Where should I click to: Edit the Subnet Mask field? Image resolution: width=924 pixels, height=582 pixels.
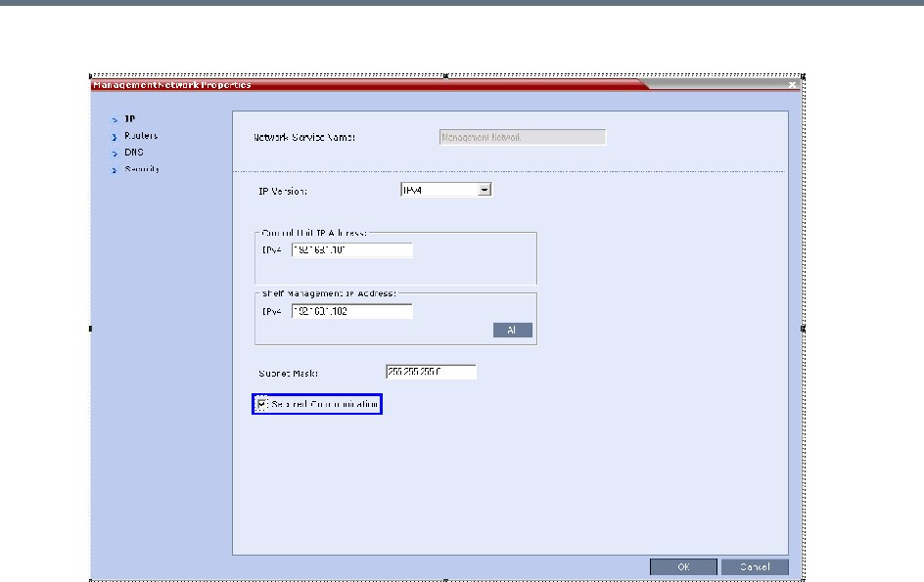(x=431, y=372)
